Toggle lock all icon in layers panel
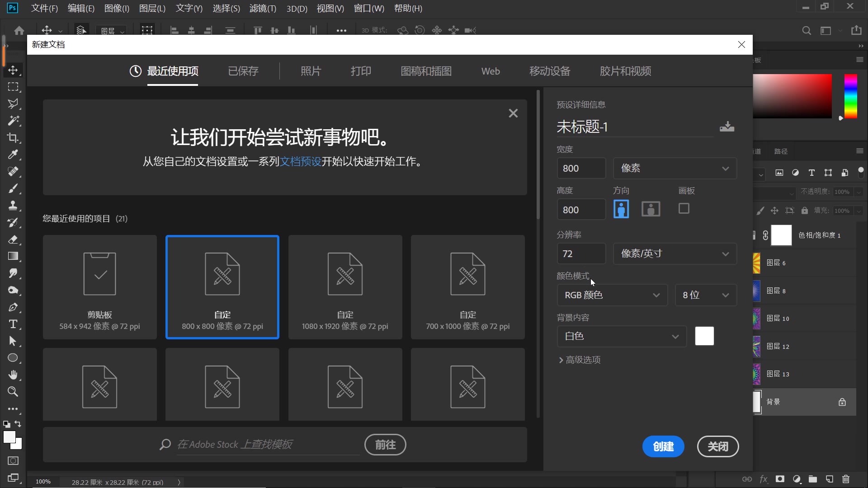The image size is (868, 488). (804, 211)
